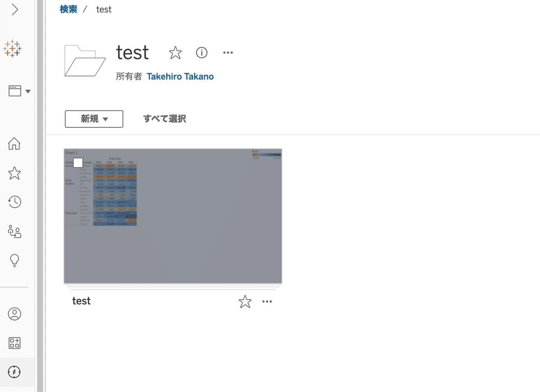Click the 検索 breadcrumb link
540x392 pixels.
(68, 9)
